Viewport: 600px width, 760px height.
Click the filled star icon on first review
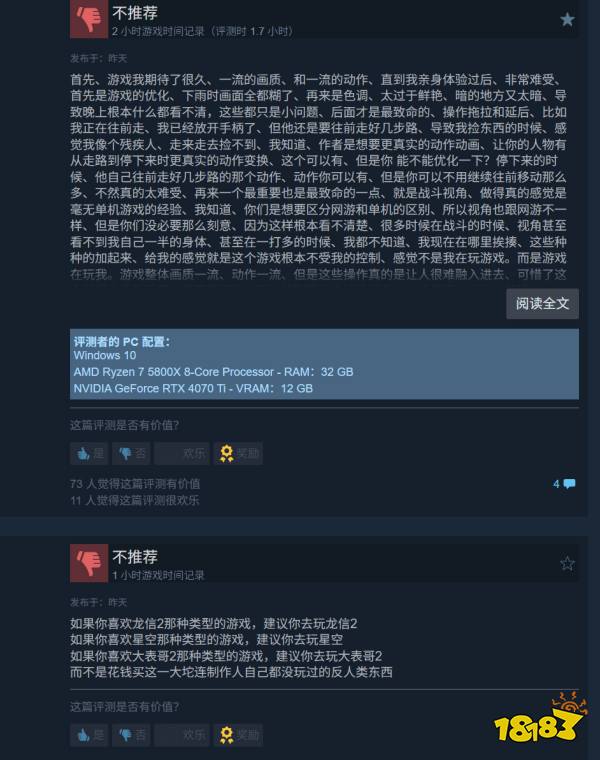pyautogui.click(x=567, y=19)
